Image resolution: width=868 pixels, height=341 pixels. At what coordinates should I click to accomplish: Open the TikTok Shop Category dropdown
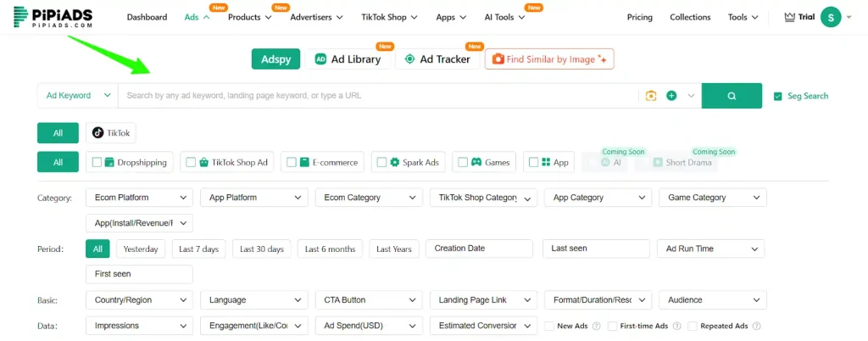tap(483, 198)
